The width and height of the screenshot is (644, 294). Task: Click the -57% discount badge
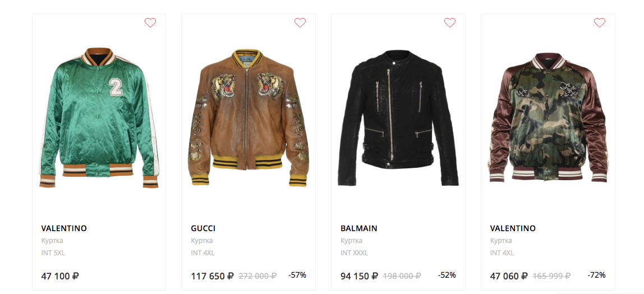coord(297,275)
